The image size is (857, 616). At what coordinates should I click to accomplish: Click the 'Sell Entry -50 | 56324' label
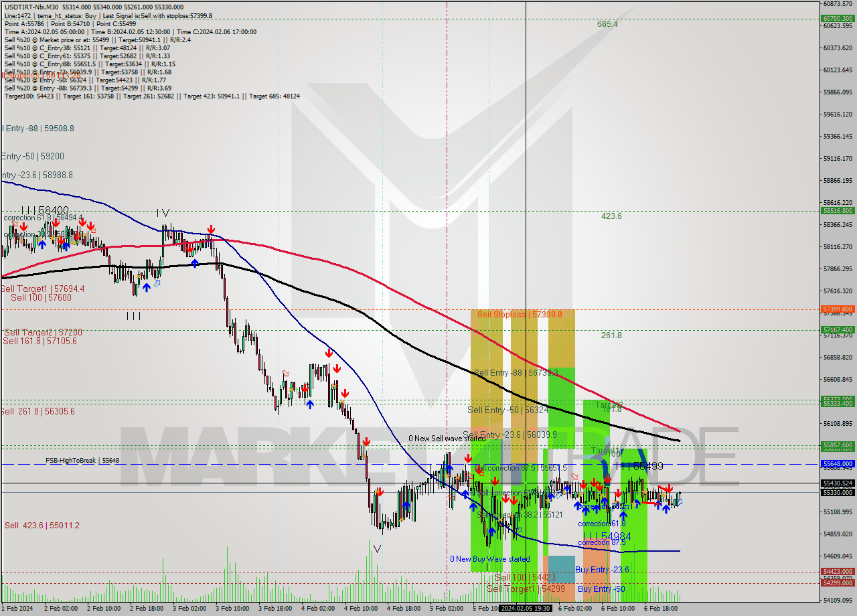508,410
